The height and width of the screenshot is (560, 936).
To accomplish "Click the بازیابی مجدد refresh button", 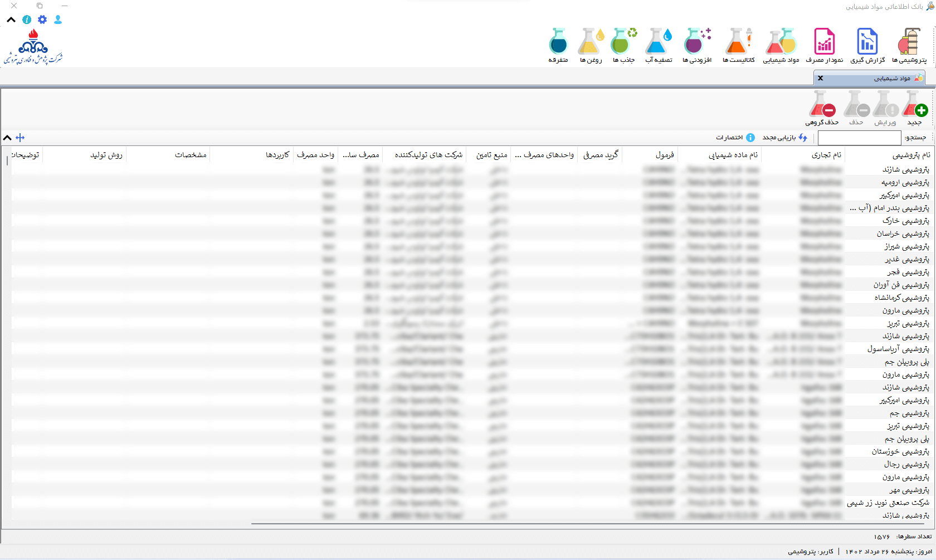I will pyautogui.click(x=784, y=138).
